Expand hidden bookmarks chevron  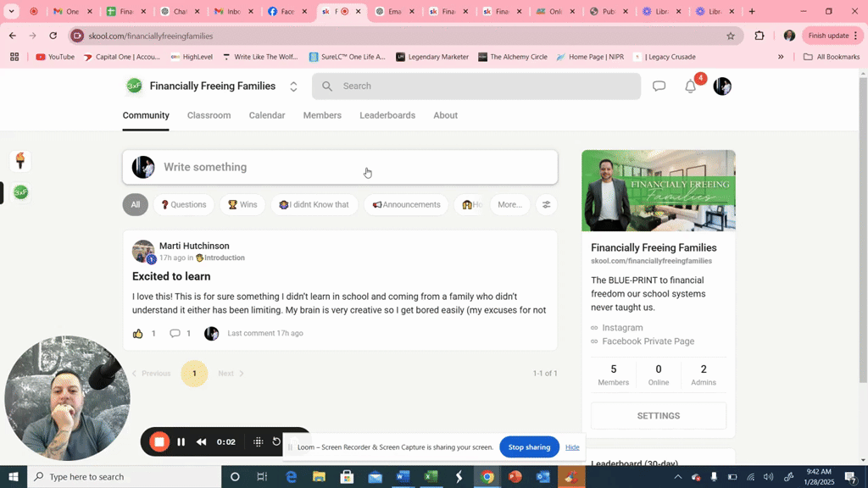(x=781, y=57)
